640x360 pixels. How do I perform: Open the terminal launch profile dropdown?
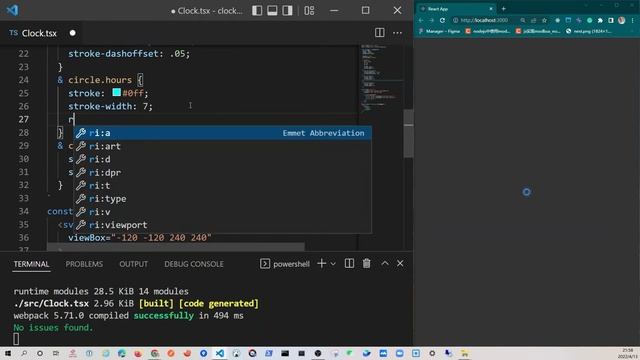(x=333, y=264)
